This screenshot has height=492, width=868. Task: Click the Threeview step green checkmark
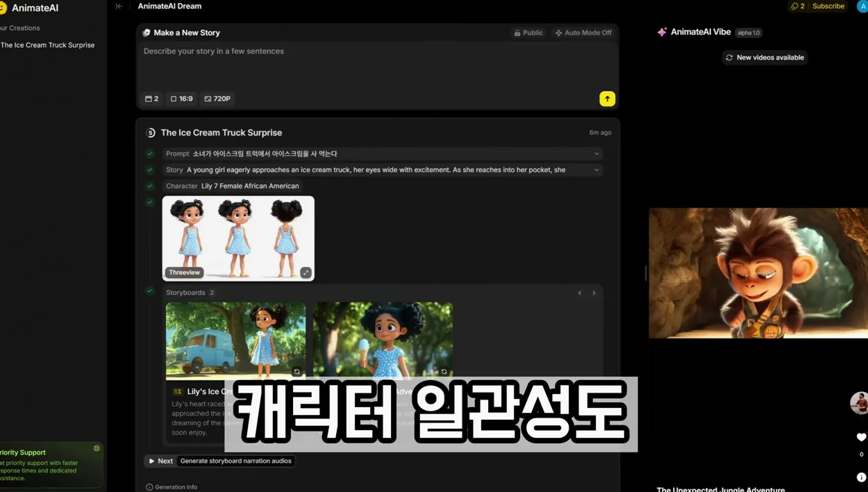coord(150,202)
